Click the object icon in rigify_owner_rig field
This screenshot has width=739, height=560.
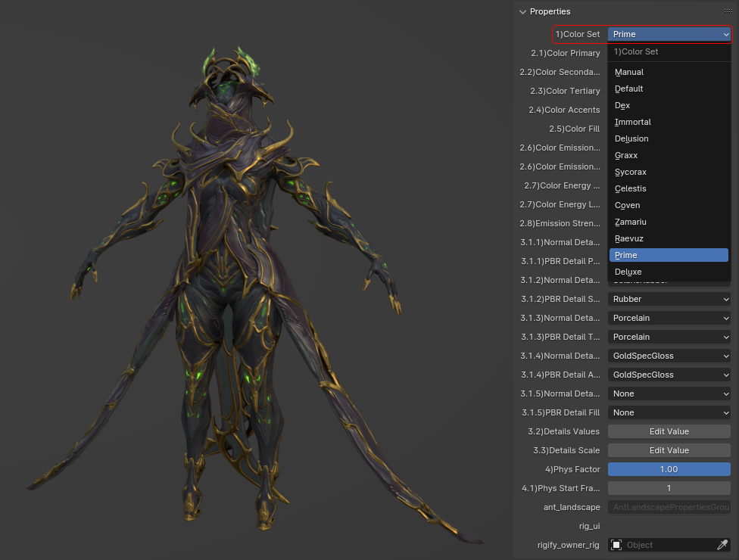[616, 545]
